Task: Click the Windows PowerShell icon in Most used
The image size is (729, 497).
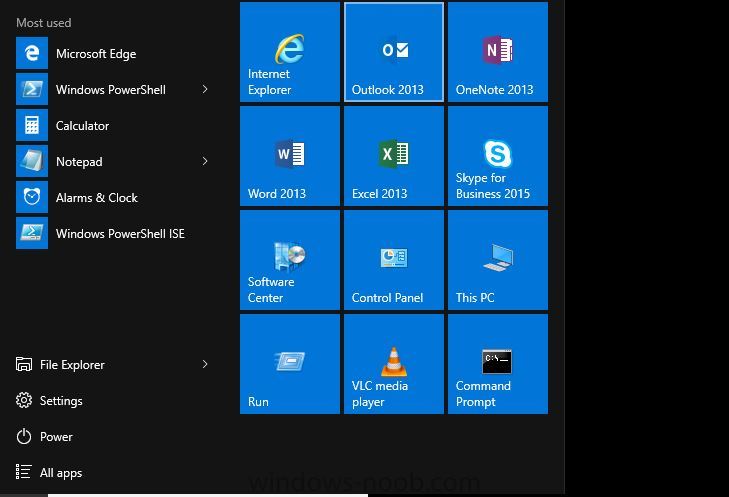Action: coord(32,89)
